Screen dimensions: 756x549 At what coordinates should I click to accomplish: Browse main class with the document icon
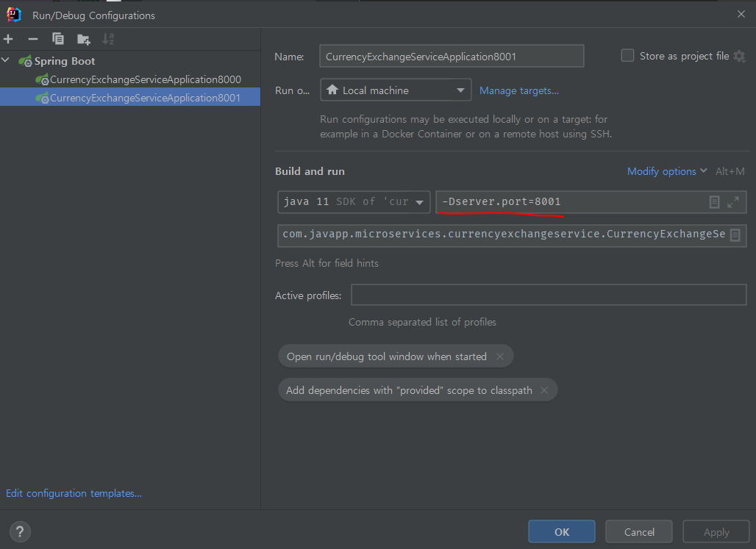click(x=735, y=234)
